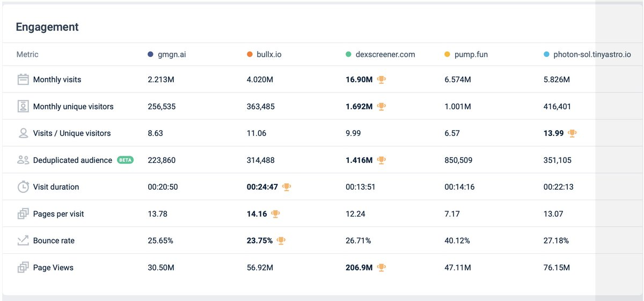This screenshot has width=644, height=301.
Task: Select the dexscreener.com column header
Action: (x=385, y=54)
